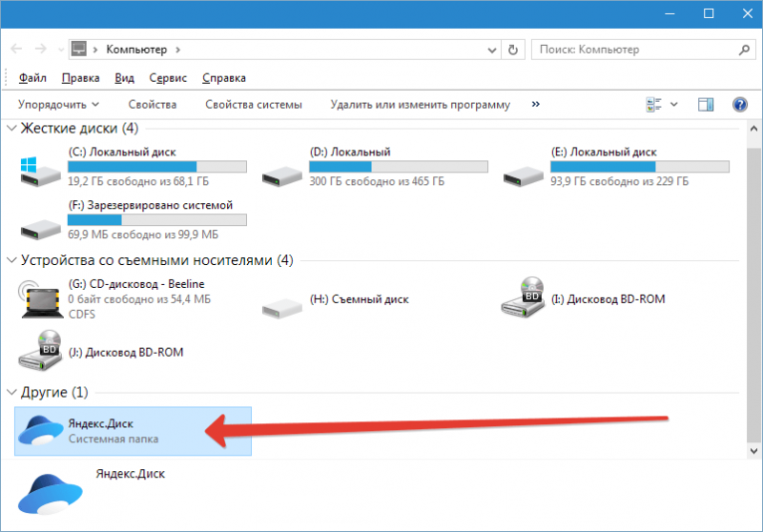Select text "19,2 ГБ свободно из 68,1 ГБ"
The width and height of the screenshot is (763, 532).
click(x=138, y=181)
